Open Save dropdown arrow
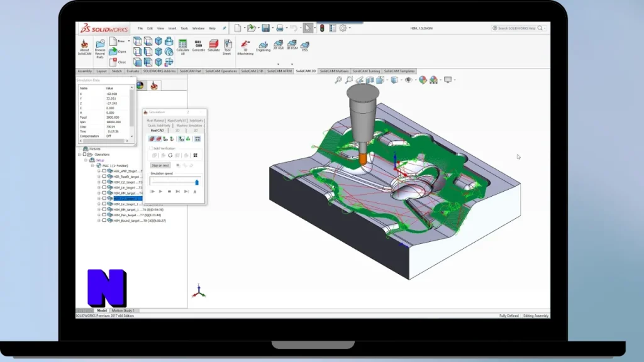The image size is (644, 362). [x=272, y=28]
